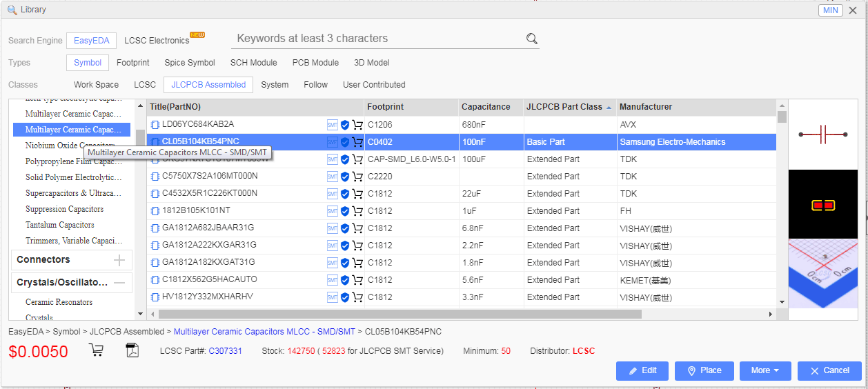Click Multilayer Ceramic Capacitors breadcrumb link

[x=264, y=332]
